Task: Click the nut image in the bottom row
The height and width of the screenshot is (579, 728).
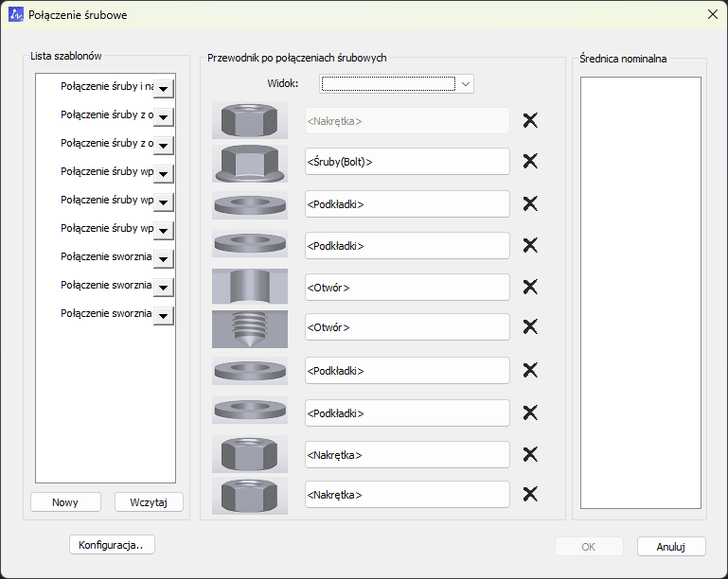Action: pyautogui.click(x=249, y=495)
